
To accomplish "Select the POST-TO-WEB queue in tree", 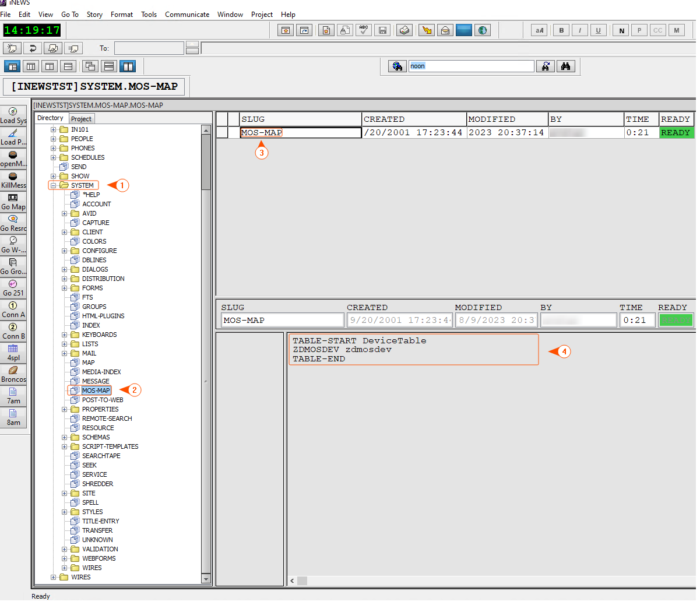I will [103, 400].
